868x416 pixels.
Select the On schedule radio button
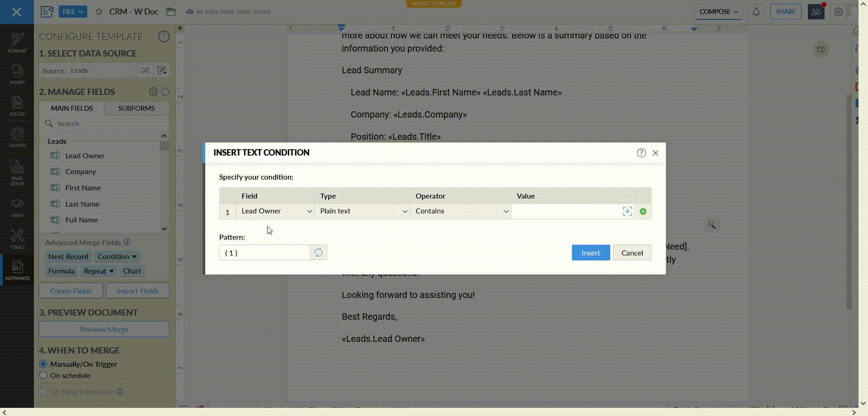(43, 375)
